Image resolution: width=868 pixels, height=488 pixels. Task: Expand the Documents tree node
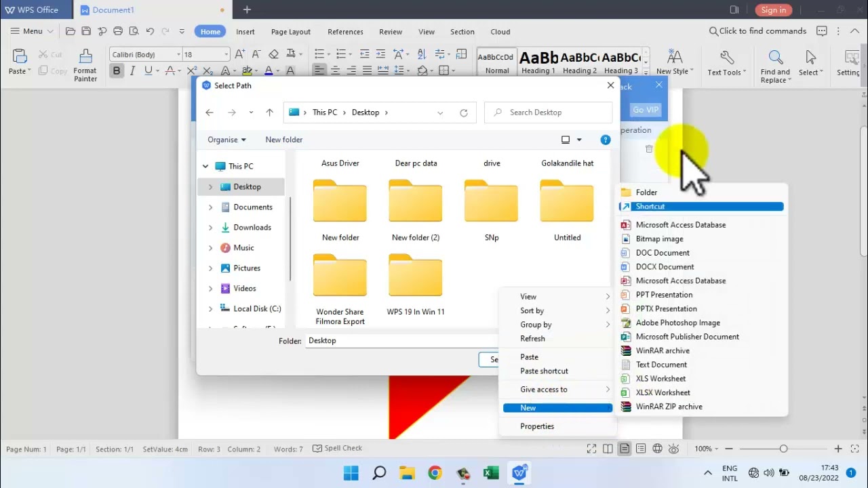[210, 207]
